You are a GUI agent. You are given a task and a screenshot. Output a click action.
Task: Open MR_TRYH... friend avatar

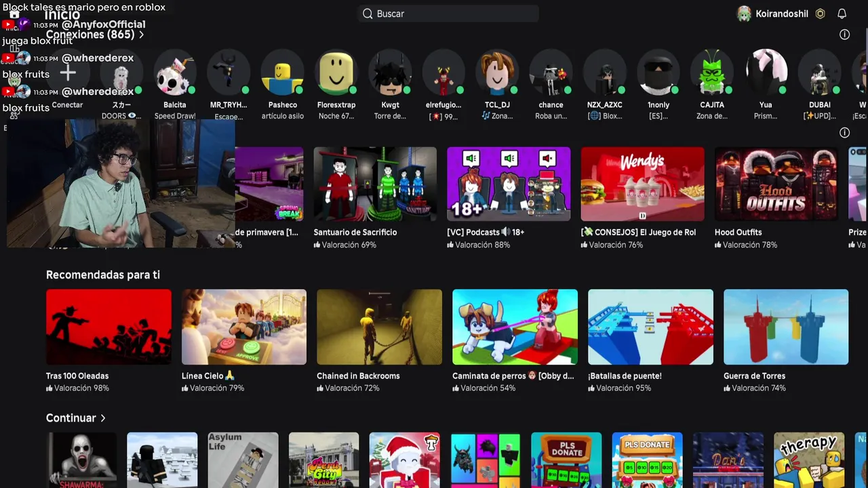229,72
